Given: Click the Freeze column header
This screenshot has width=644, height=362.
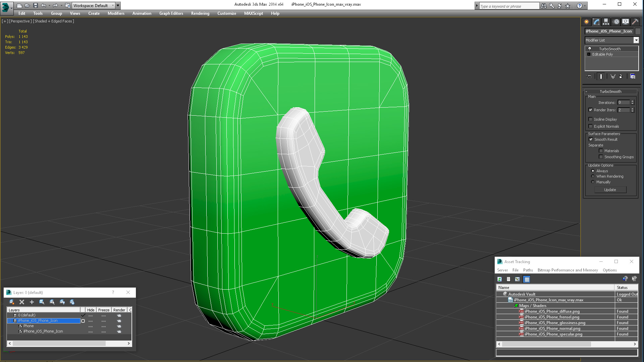Looking at the screenshot, I should point(104,310).
